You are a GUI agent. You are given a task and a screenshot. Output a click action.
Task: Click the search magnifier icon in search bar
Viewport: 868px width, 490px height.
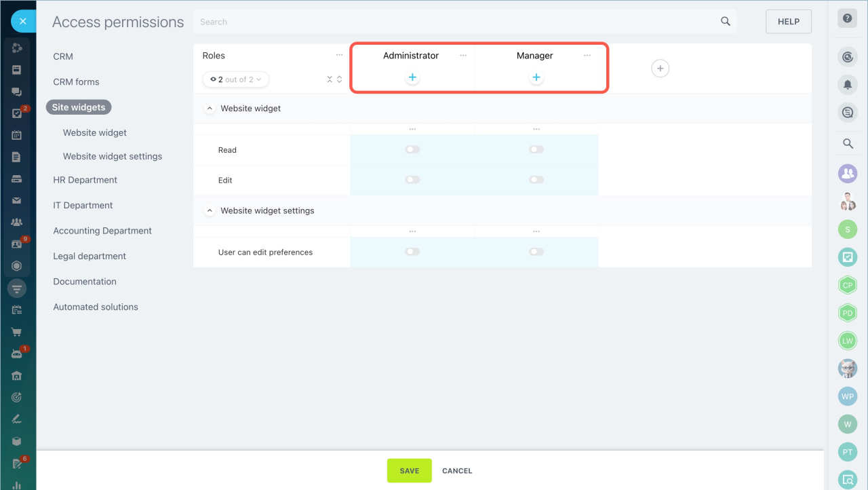pyautogui.click(x=726, y=22)
